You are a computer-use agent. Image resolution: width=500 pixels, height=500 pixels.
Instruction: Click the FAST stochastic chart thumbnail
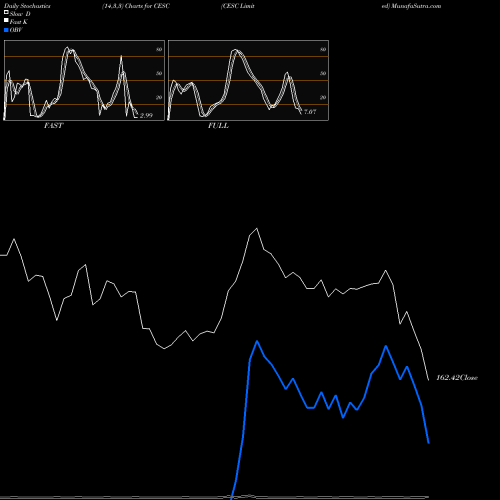pyautogui.click(x=84, y=80)
